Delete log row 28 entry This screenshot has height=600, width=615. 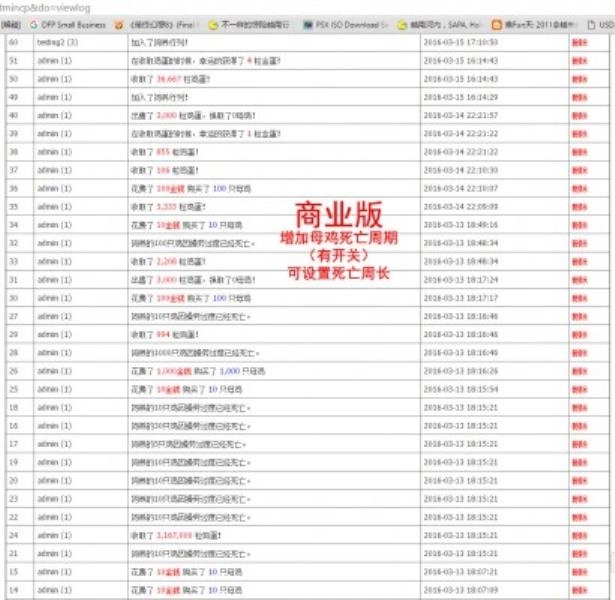pos(579,353)
